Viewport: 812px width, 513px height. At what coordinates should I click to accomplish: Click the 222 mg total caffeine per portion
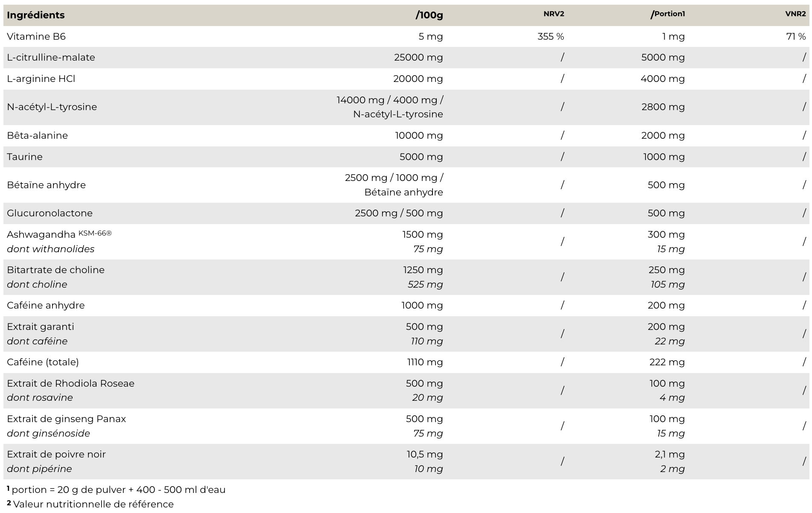point(667,362)
